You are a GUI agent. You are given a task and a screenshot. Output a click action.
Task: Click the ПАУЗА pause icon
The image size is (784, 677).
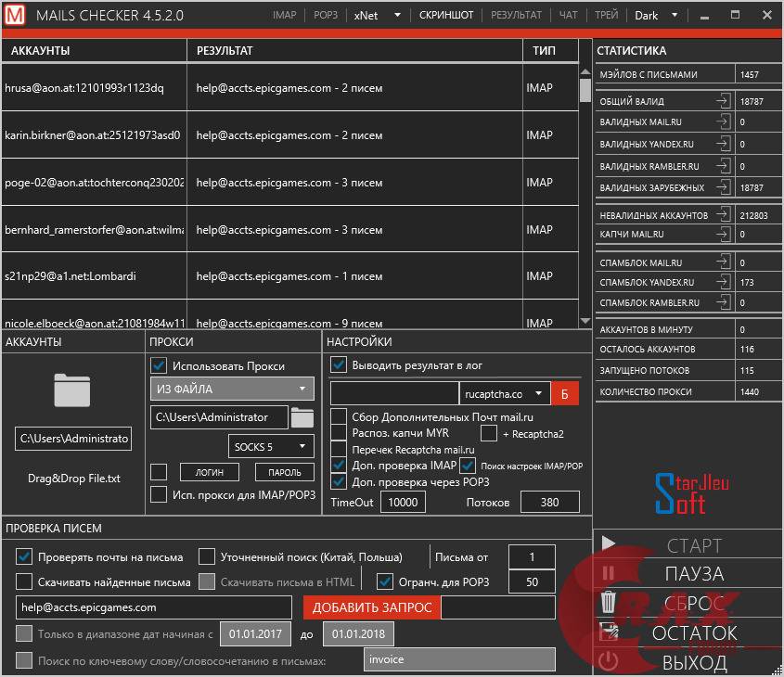click(x=609, y=574)
